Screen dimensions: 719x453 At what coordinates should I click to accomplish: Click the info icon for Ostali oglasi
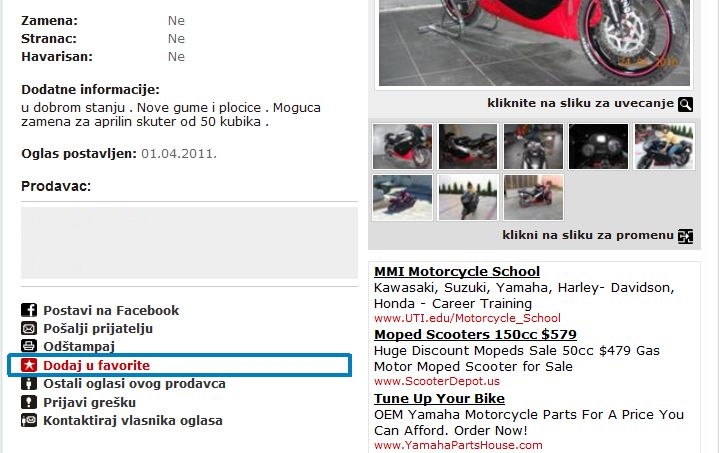tap(29, 383)
